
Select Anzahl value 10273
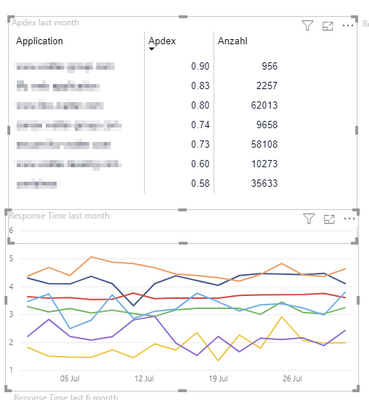coord(264,164)
